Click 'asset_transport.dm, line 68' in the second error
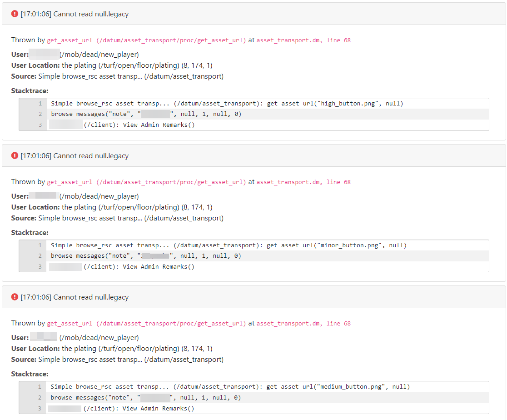 point(303,182)
